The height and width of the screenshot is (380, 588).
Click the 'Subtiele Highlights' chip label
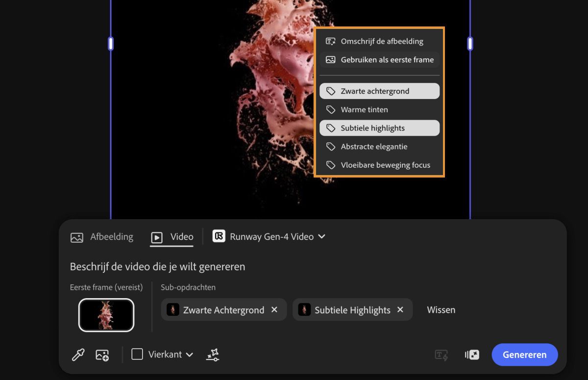352,310
